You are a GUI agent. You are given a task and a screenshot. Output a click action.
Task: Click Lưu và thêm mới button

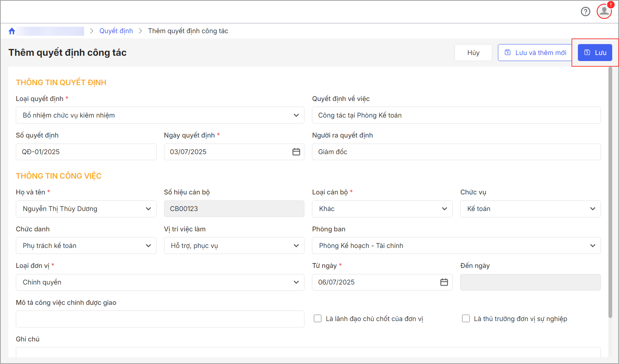coord(535,53)
